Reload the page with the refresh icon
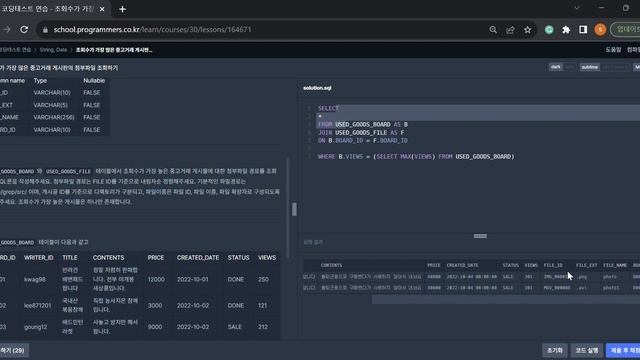 pos(24,29)
